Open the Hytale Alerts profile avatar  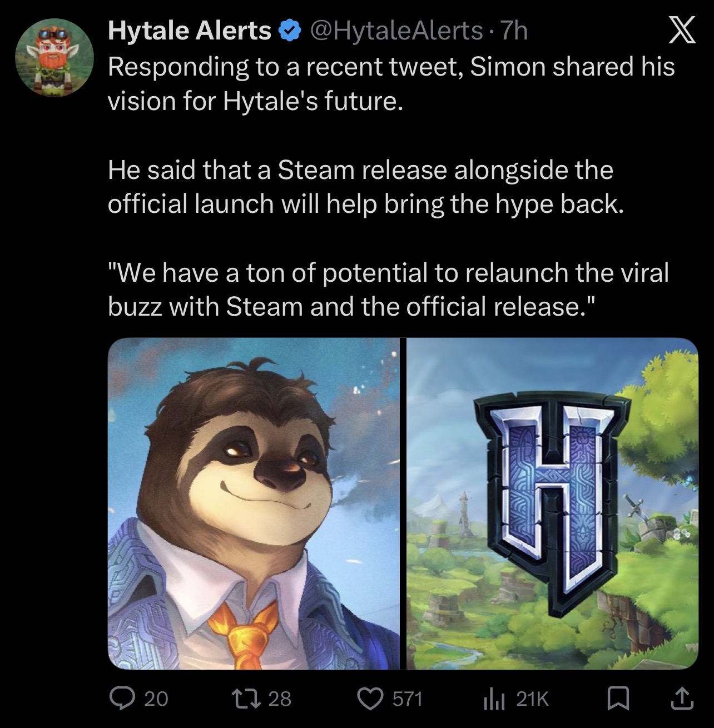54,58
